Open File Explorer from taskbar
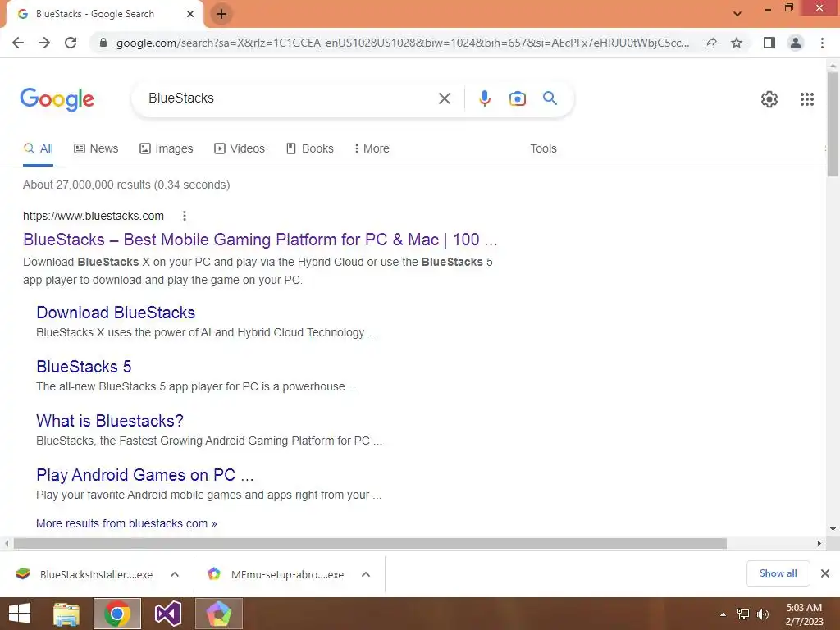Screen dimensions: 840x630 pyautogui.click(x=66, y=614)
